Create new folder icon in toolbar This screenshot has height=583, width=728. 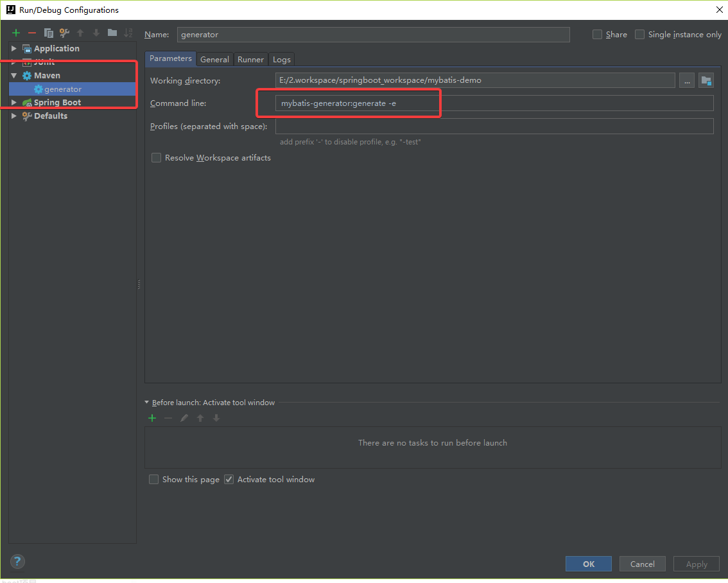pyautogui.click(x=112, y=33)
